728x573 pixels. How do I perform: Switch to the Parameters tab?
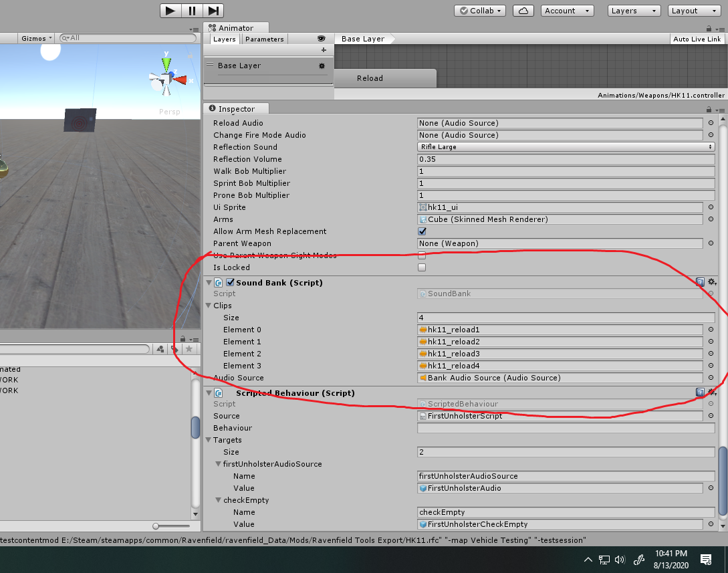coord(264,39)
